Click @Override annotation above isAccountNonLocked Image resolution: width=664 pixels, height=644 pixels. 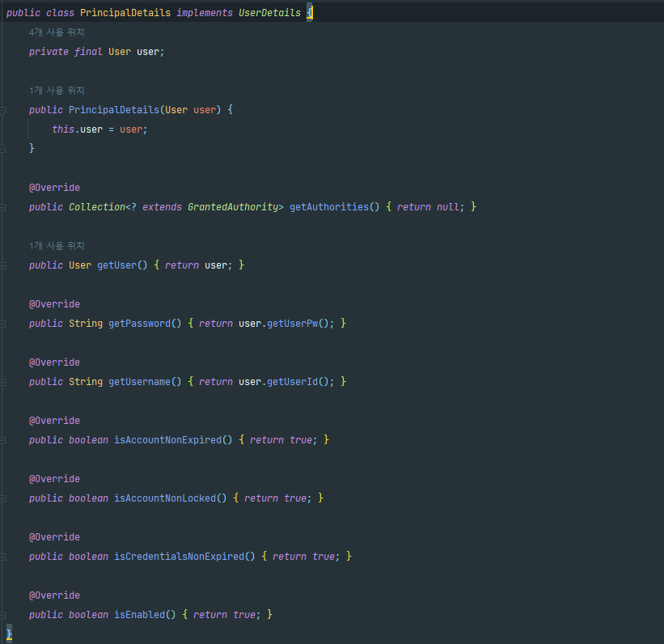(x=54, y=479)
